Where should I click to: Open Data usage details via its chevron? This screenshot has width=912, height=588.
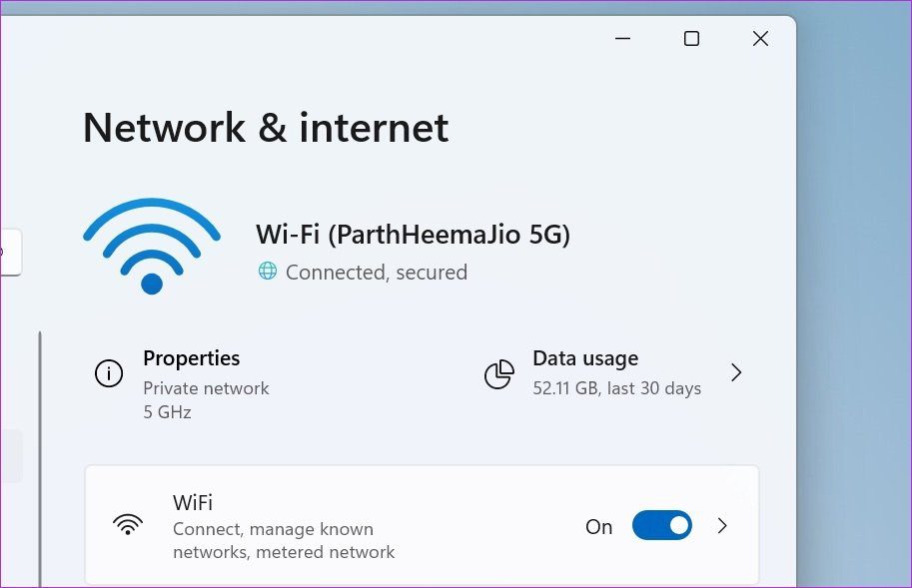coord(736,372)
